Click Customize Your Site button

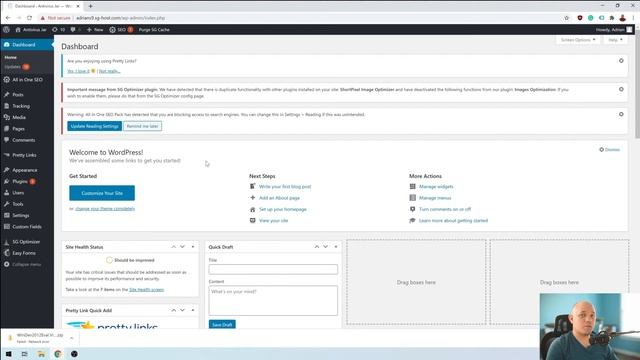(102, 193)
